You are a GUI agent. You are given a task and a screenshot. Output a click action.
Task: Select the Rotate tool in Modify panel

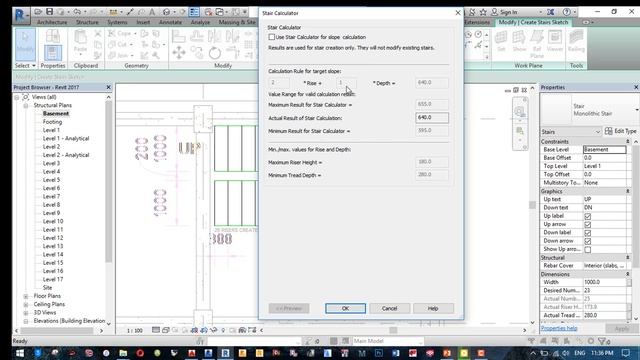point(215,53)
